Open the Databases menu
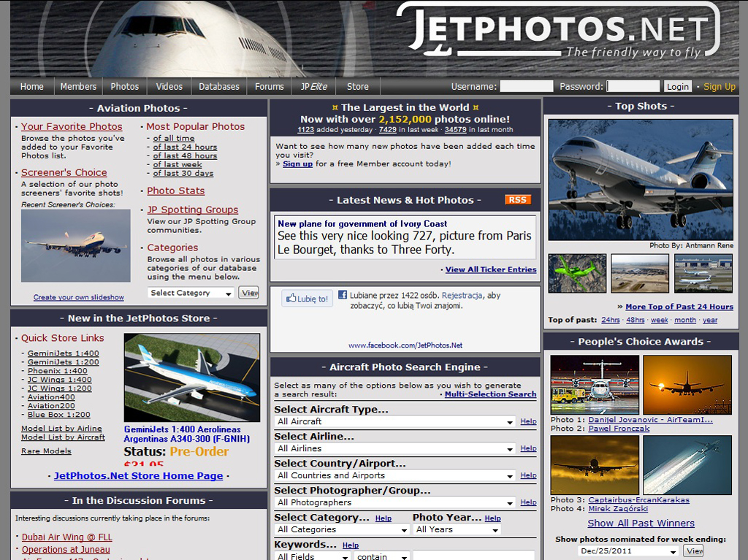 219,86
